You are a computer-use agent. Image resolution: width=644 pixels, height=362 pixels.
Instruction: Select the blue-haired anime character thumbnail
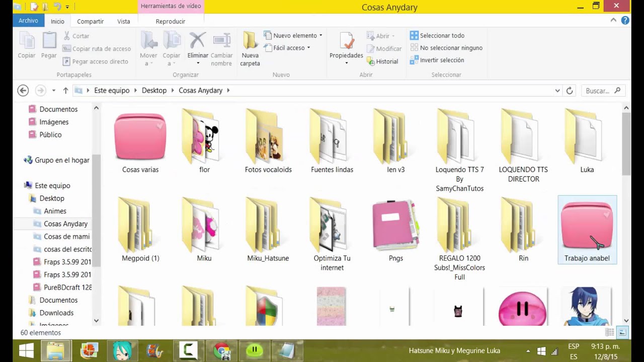(x=587, y=306)
